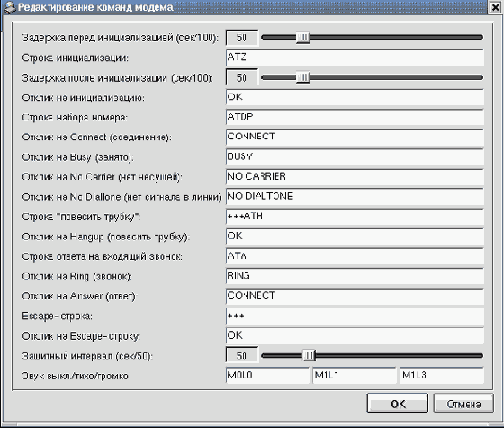Click the guard interval slider handle
Image resolution: width=504 pixels, height=428 pixels.
[x=309, y=355]
